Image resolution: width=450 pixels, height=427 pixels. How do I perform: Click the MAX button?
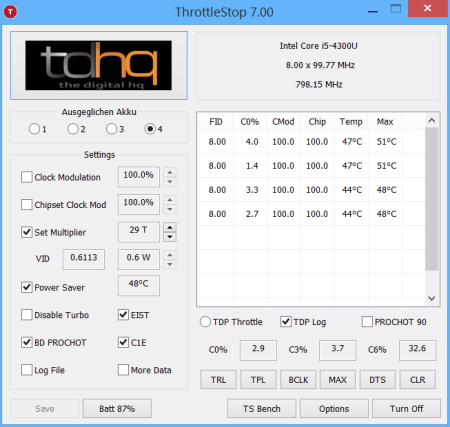(338, 379)
